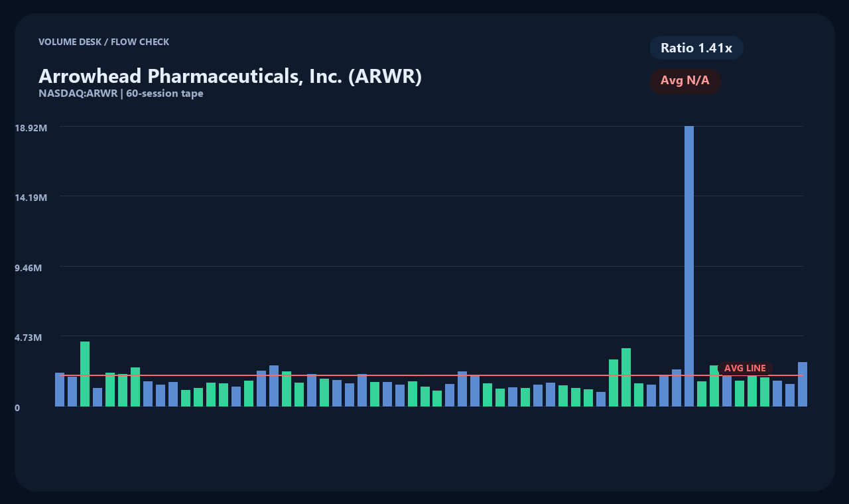Click the 14.19M axis label
The height and width of the screenshot is (504, 849).
[x=31, y=198]
